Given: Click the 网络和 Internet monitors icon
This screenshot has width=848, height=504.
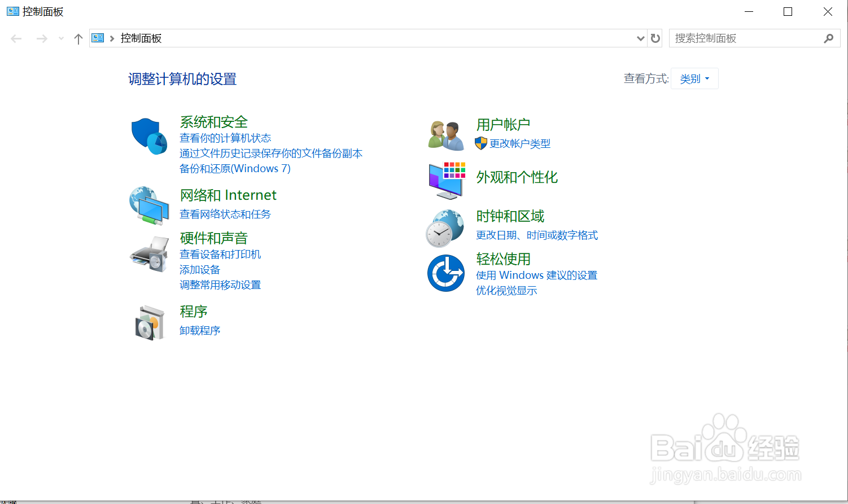Looking at the screenshot, I should coord(148,205).
